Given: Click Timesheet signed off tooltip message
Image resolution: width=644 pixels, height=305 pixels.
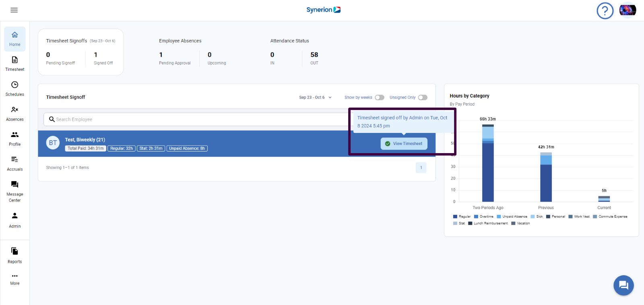Looking at the screenshot, I should (x=402, y=122).
